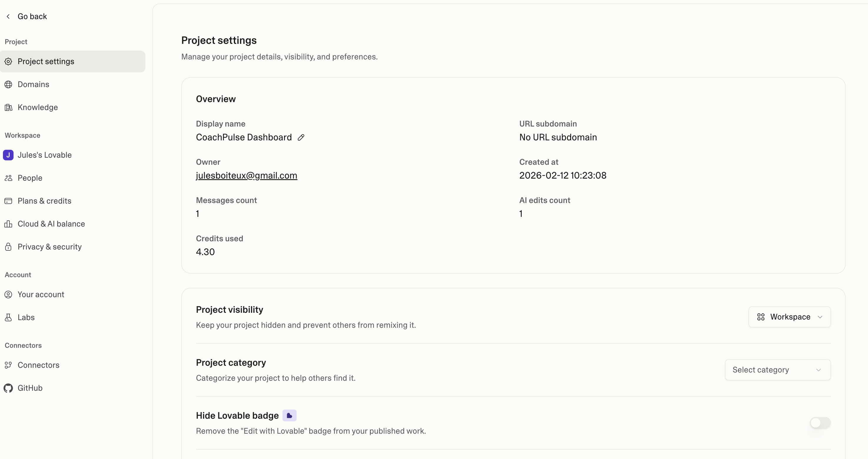
Task: Click the Privacy & security lock icon
Action: point(9,247)
